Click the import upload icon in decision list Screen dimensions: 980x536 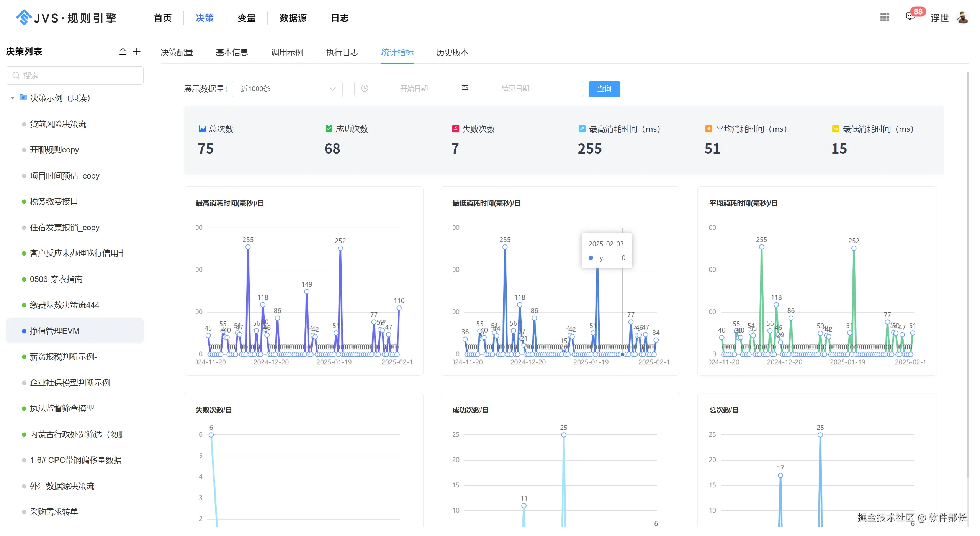coord(123,51)
